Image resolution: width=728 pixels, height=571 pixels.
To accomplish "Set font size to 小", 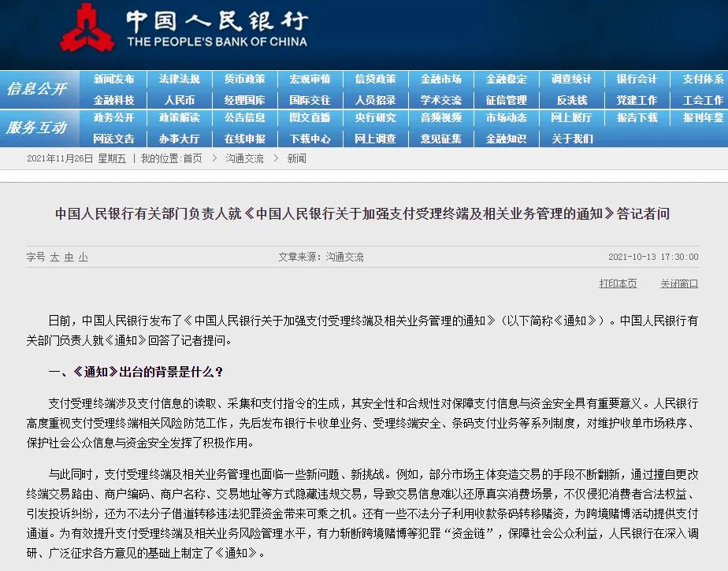I will pos(83,258).
